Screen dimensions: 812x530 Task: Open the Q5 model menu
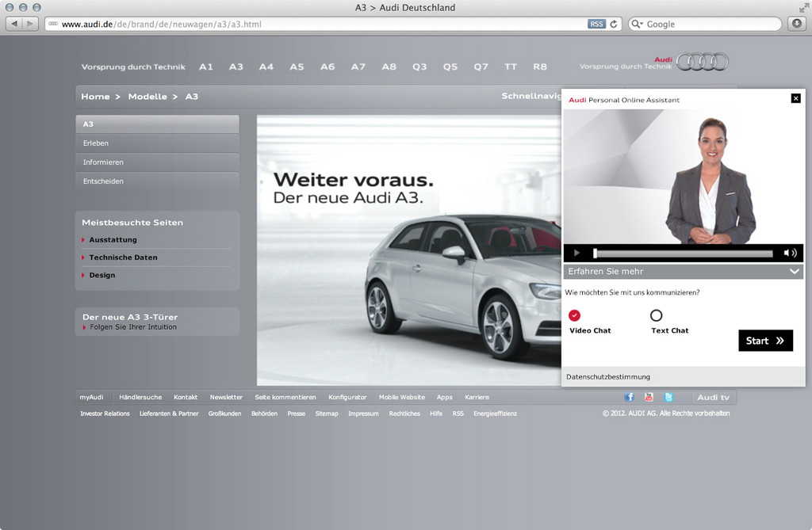click(x=450, y=67)
